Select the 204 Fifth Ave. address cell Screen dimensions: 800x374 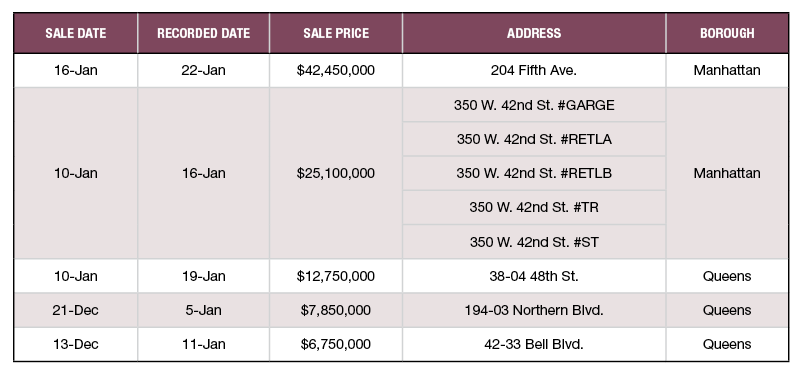point(534,70)
